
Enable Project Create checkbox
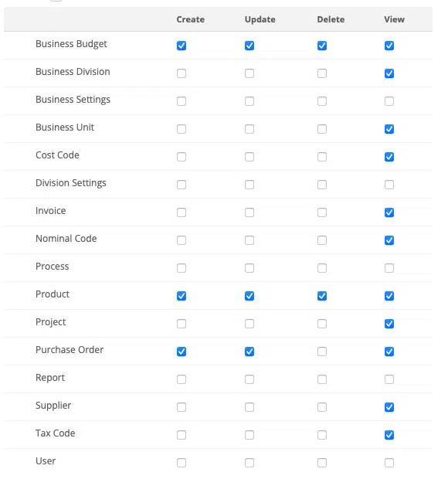[x=182, y=324]
